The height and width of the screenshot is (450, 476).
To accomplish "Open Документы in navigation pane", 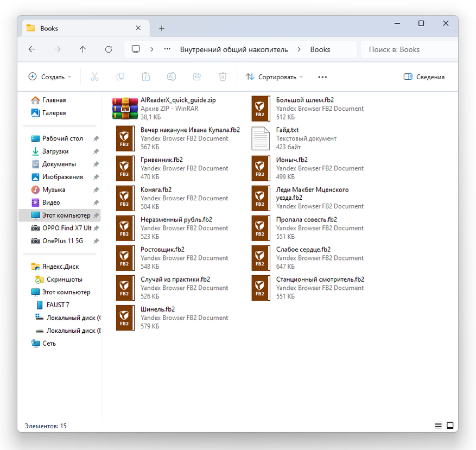I will click(x=59, y=164).
